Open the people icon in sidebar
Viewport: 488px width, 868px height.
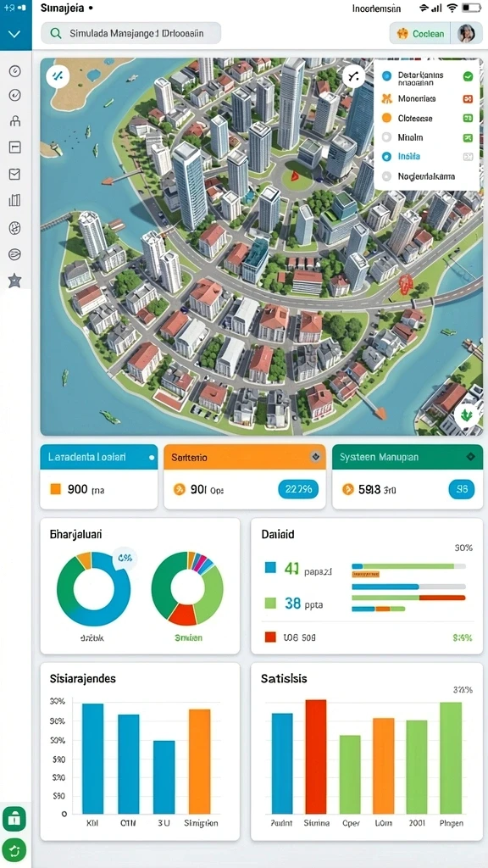pyautogui.click(x=15, y=120)
